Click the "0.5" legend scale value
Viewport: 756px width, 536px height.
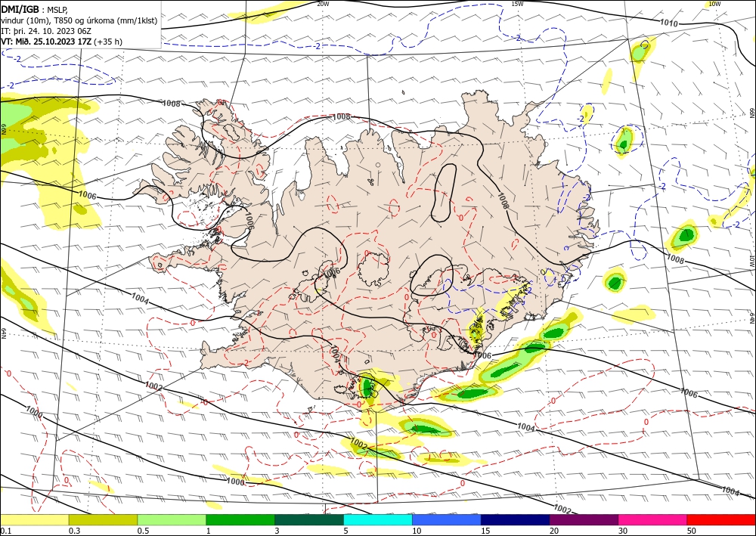coord(143,531)
